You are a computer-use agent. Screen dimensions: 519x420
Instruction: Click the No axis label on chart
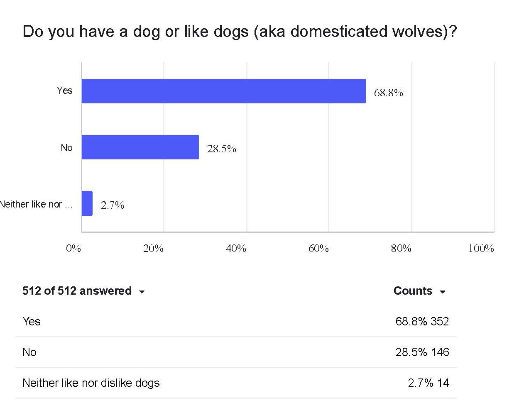click(x=66, y=147)
